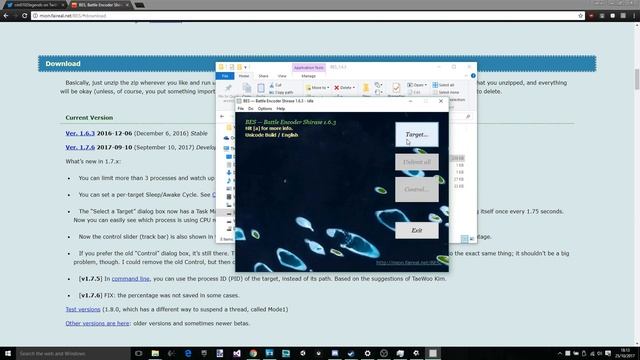Switch to View tab in File Explorer
Screen dimensions: 640x360
tap(282, 76)
